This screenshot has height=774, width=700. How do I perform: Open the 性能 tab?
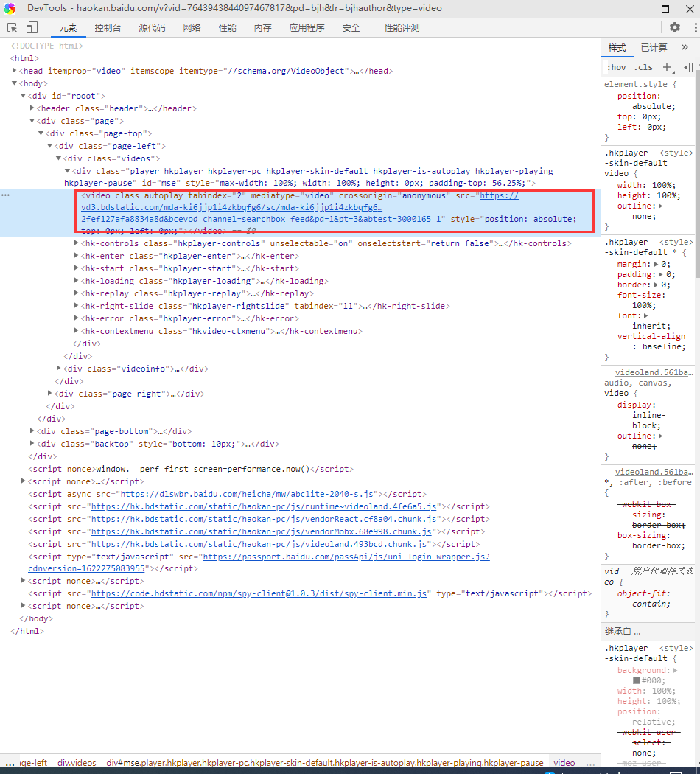228,28
